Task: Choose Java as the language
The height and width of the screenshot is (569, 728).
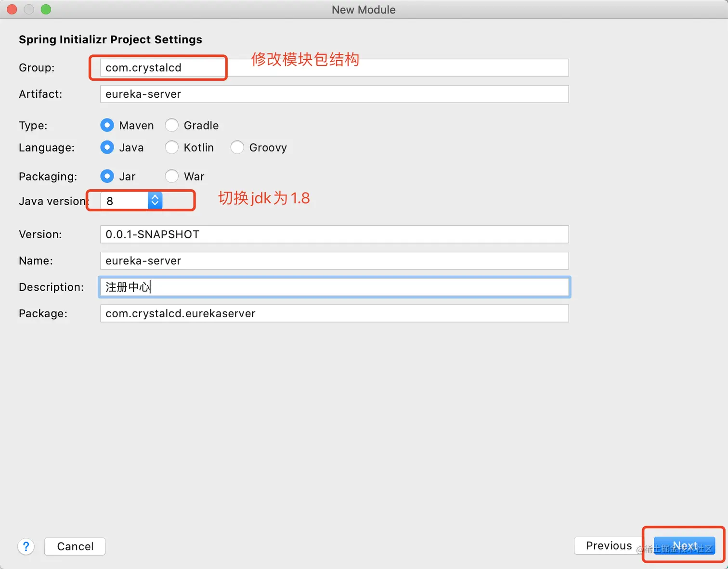Action: pos(107,147)
